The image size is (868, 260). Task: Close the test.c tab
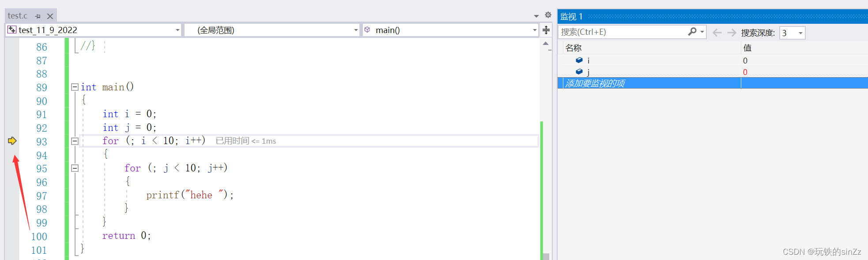coord(50,16)
